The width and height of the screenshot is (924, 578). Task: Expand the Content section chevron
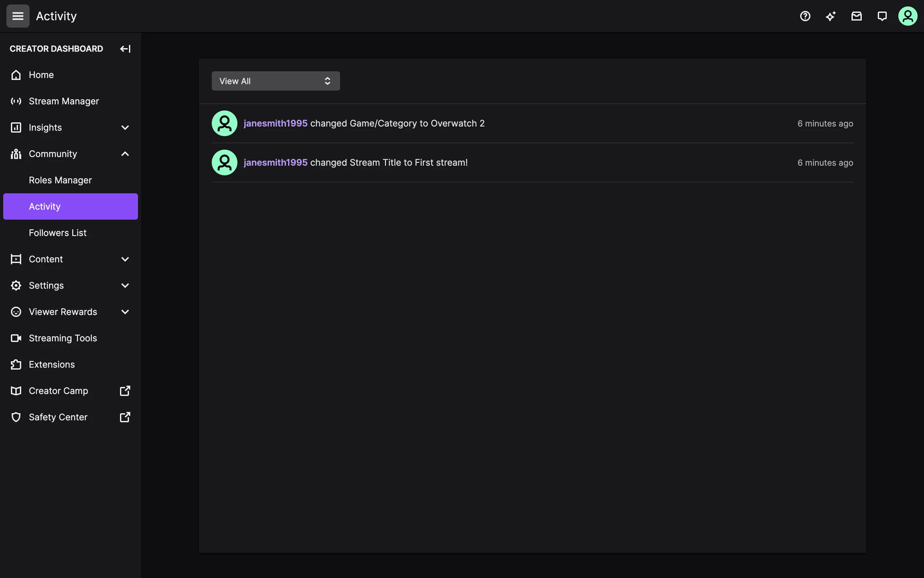click(x=125, y=259)
